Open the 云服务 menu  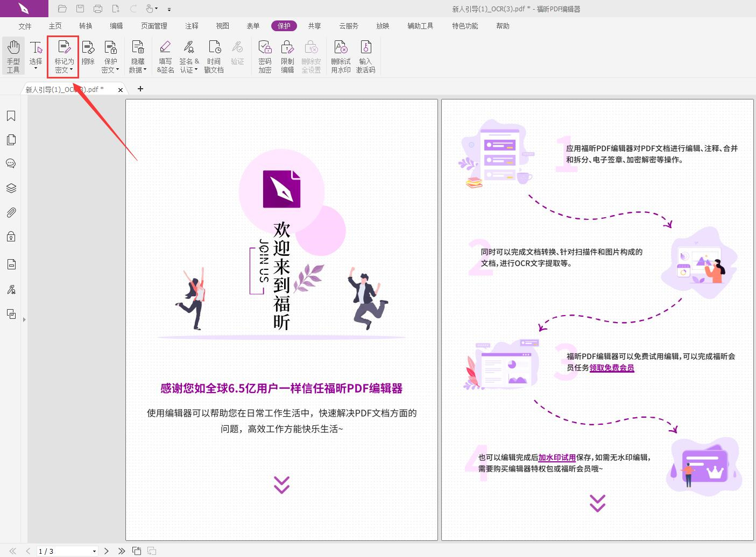(x=348, y=25)
